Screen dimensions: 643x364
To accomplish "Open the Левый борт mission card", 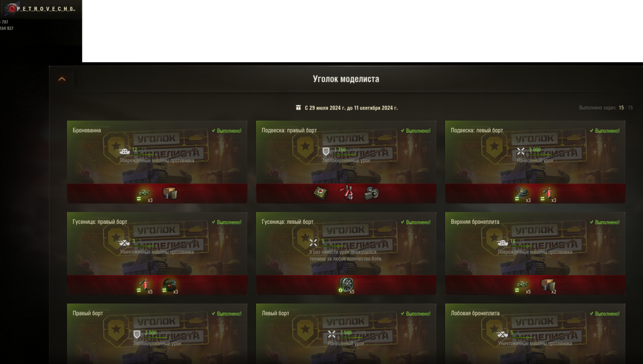I will 347,334.
